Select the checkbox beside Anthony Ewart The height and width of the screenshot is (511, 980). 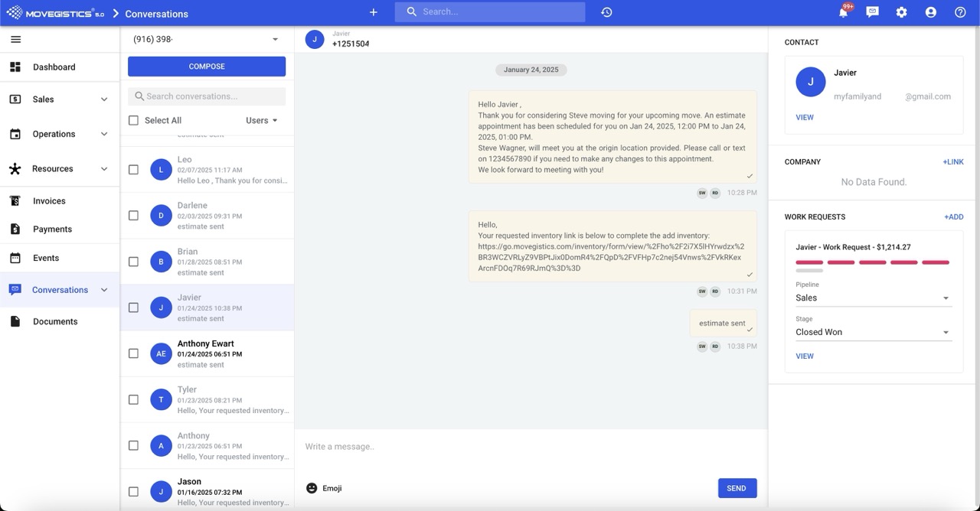134,353
